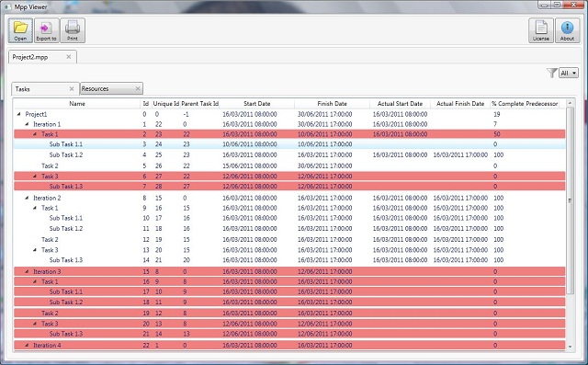
Task: Collapse Task 1 with Id 9
Action: coord(35,208)
